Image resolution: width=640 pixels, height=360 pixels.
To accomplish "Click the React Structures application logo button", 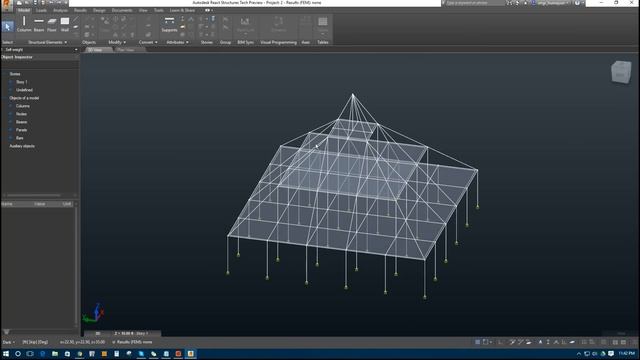I will click(x=7, y=5).
